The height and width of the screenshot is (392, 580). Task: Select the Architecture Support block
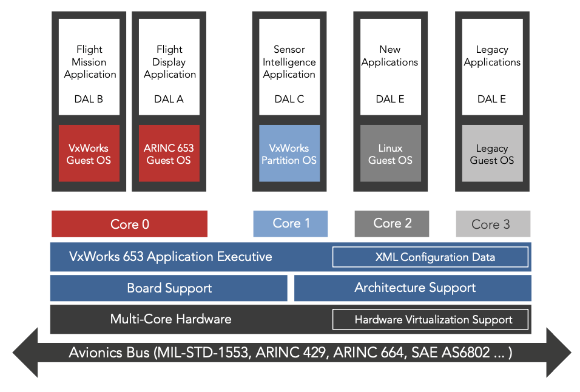[413, 288]
